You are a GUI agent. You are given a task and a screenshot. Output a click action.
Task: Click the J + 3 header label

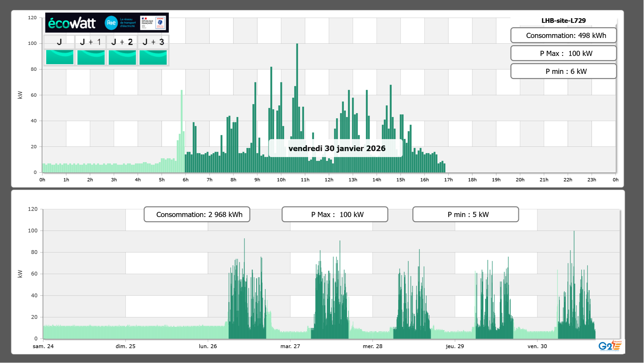153,42
